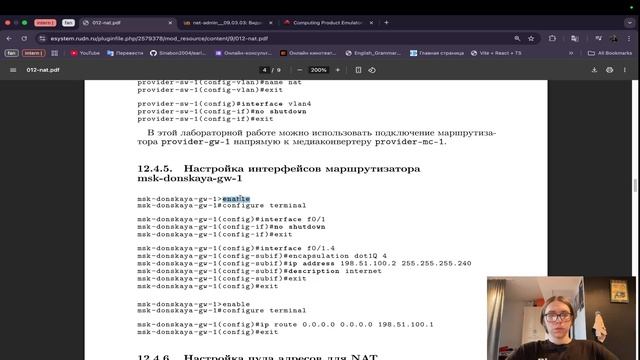This screenshot has height=360, width=640.
Task: Open a new browser tab
Action: (386, 23)
